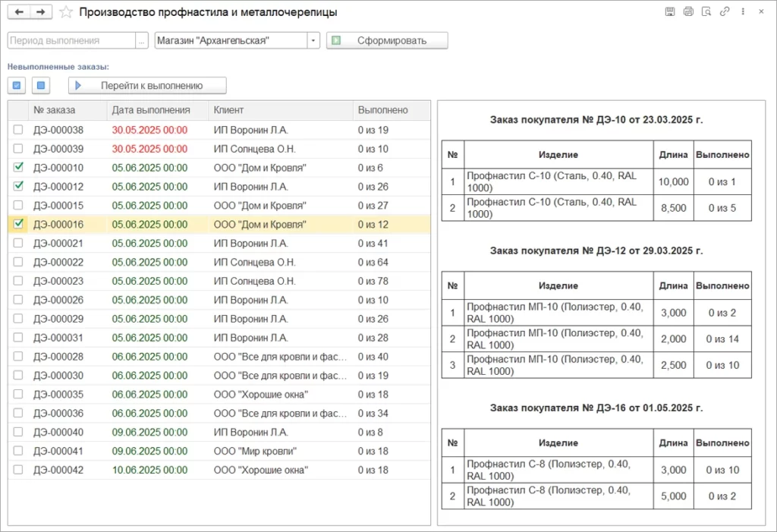
Task: Sort by Дата выполнения column header
Action: pyautogui.click(x=158, y=110)
